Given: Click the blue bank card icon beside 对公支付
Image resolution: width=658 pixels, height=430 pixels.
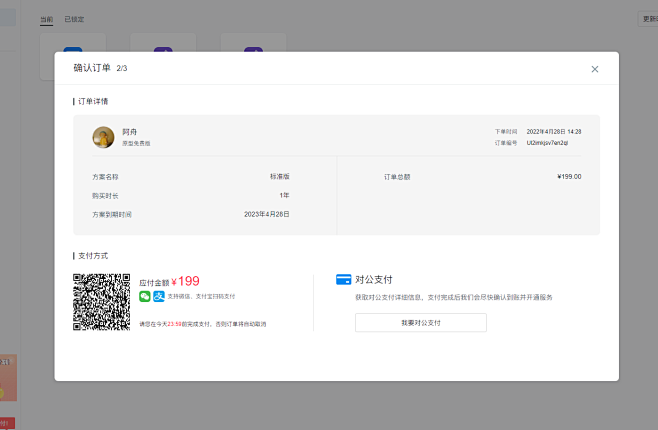Looking at the screenshot, I should click(x=344, y=279).
